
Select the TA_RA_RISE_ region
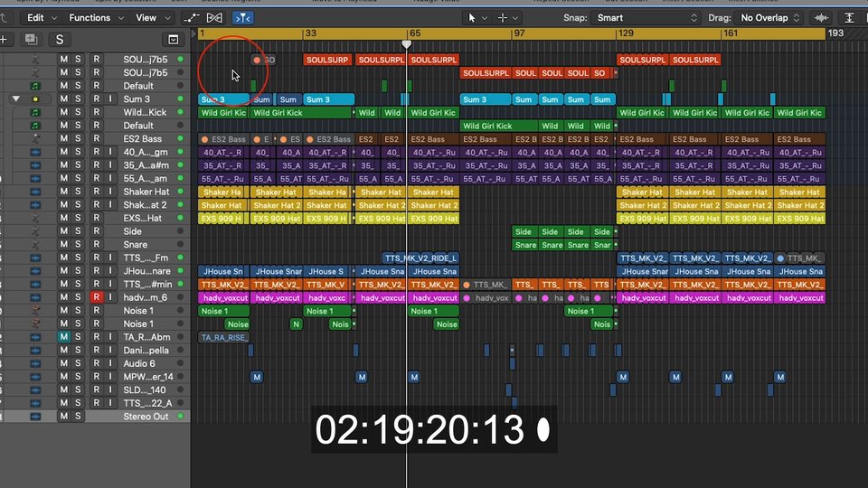pos(223,337)
